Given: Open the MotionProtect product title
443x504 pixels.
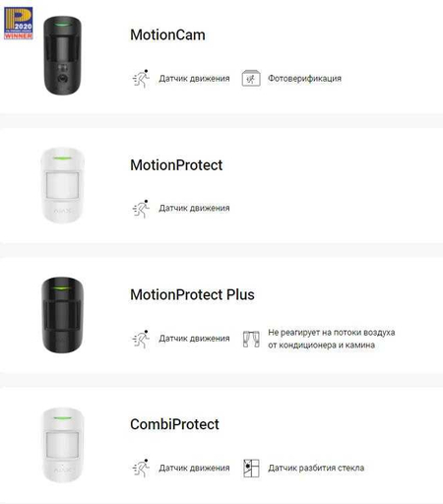Looking at the screenshot, I should pyautogui.click(x=176, y=164).
